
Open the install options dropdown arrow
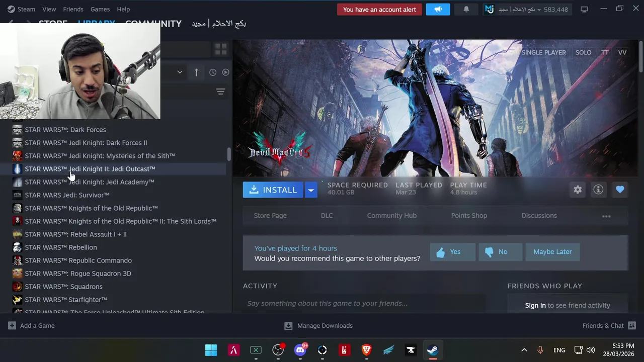pos(311,190)
